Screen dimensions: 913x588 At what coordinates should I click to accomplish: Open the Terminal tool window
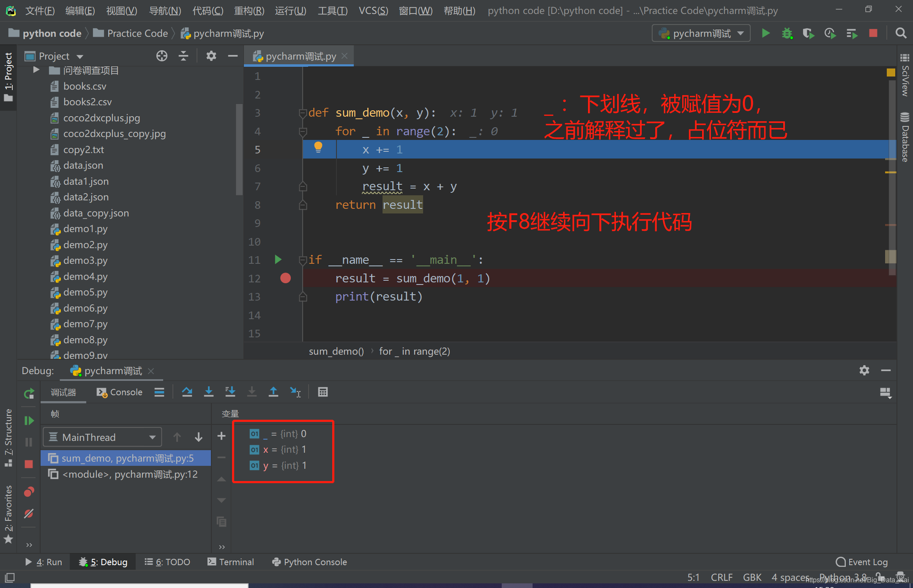pos(231,562)
